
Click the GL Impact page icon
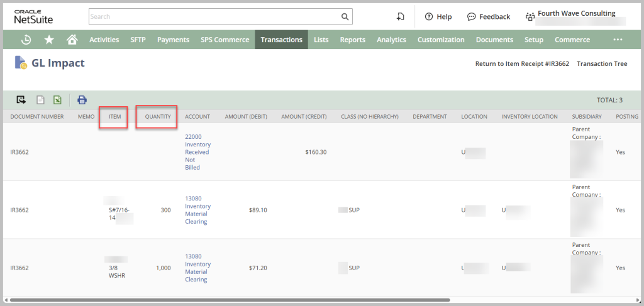(x=21, y=63)
